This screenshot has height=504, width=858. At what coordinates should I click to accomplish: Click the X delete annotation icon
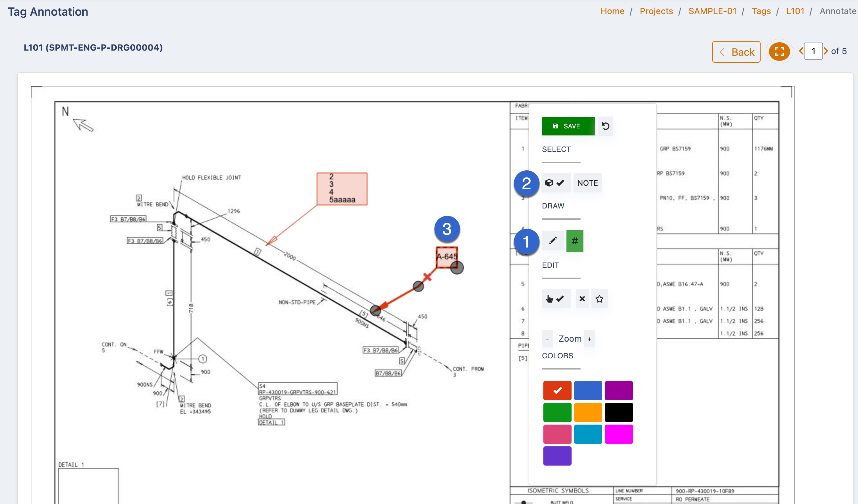(582, 299)
